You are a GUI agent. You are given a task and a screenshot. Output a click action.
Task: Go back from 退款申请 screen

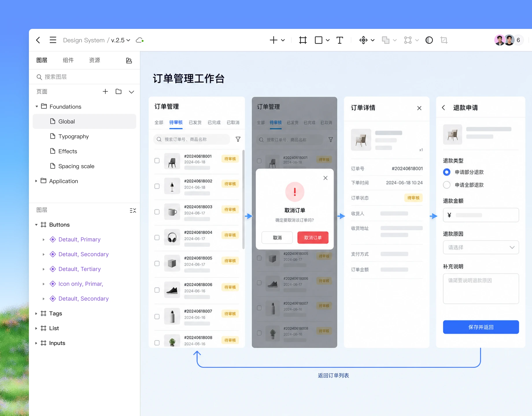pos(444,108)
